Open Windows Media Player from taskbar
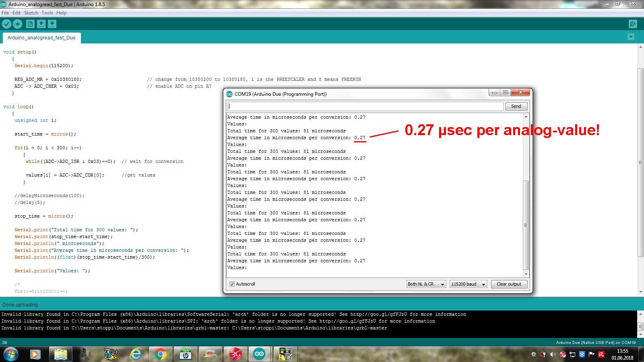Image resolution: width=644 pixels, height=362 pixels. [x=35, y=354]
